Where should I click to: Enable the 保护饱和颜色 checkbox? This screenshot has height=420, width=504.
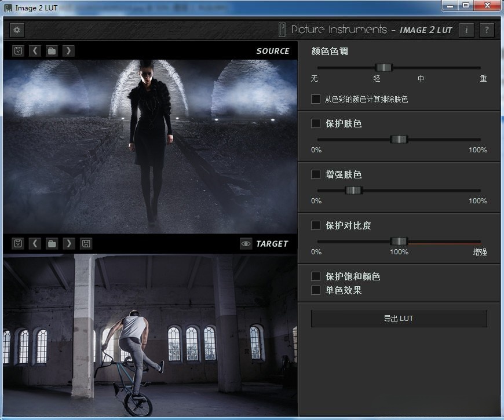coord(316,276)
